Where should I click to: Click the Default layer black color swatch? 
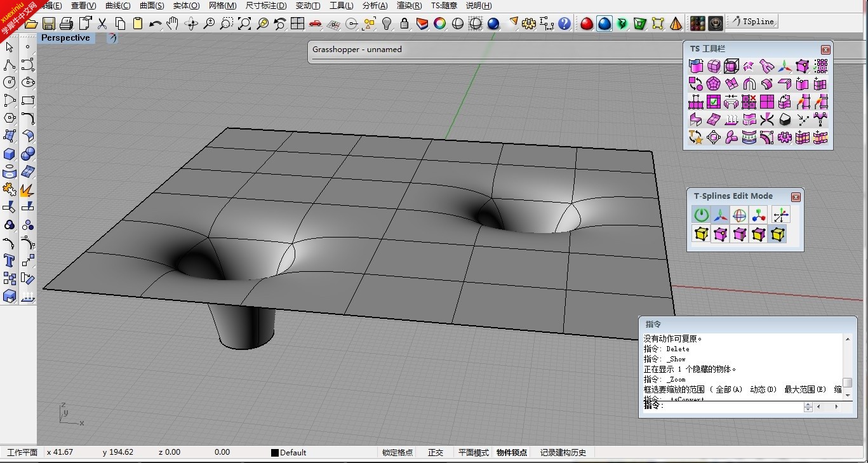coord(275,453)
